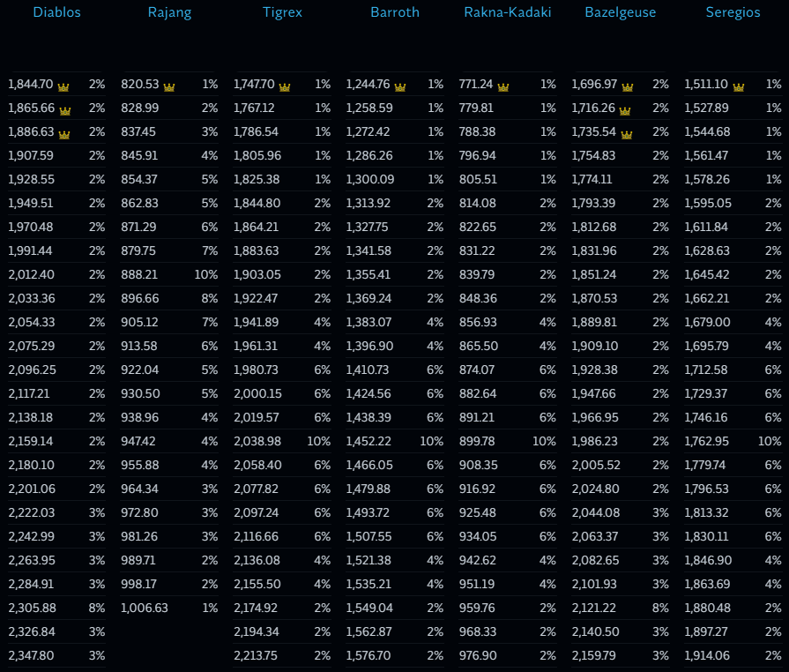This screenshot has height=672, width=789.
Task: Click the crown icon beside 1,735.54
Action: [x=627, y=134]
